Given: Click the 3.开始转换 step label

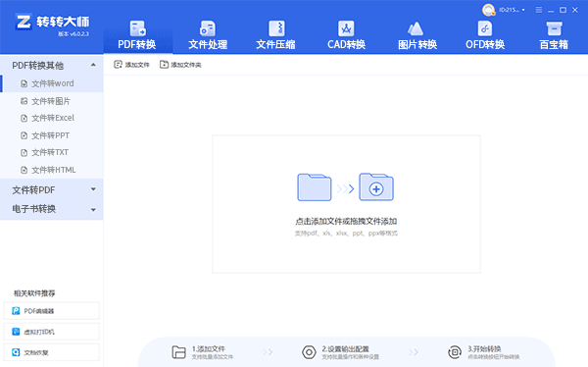Looking at the screenshot, I should click(484, 348).
